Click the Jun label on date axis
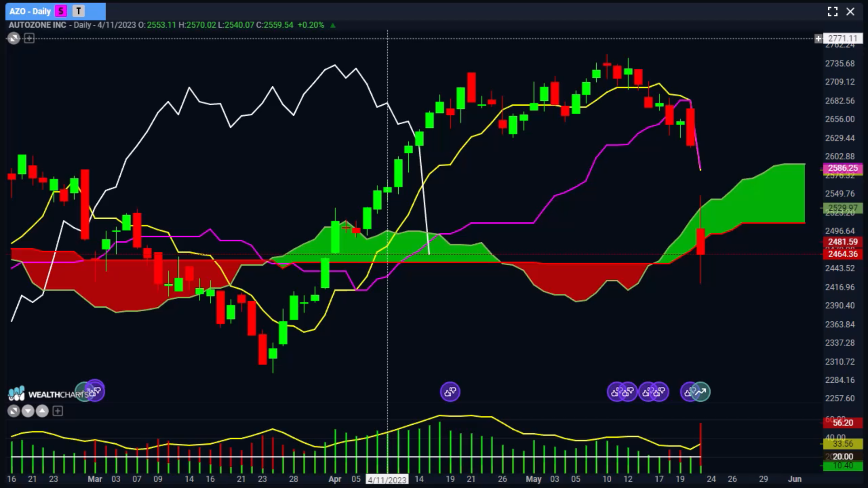Viewport: 868px width, 488px height. [x=795, y=479]
